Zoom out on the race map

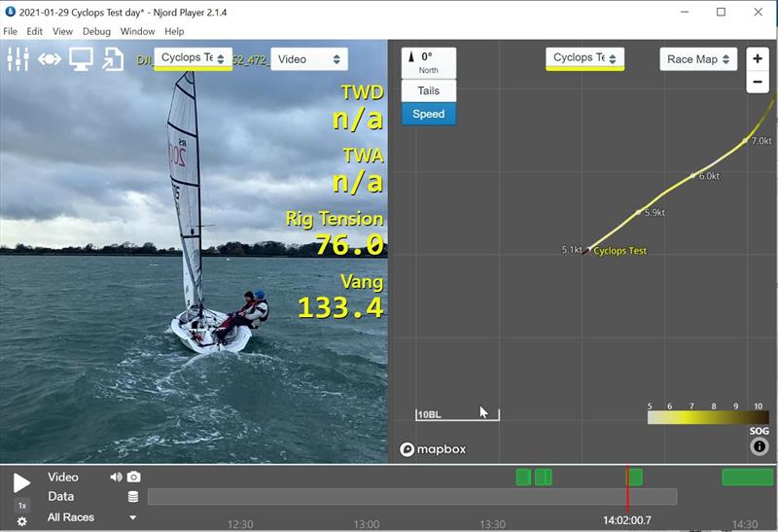click(758, 82)
